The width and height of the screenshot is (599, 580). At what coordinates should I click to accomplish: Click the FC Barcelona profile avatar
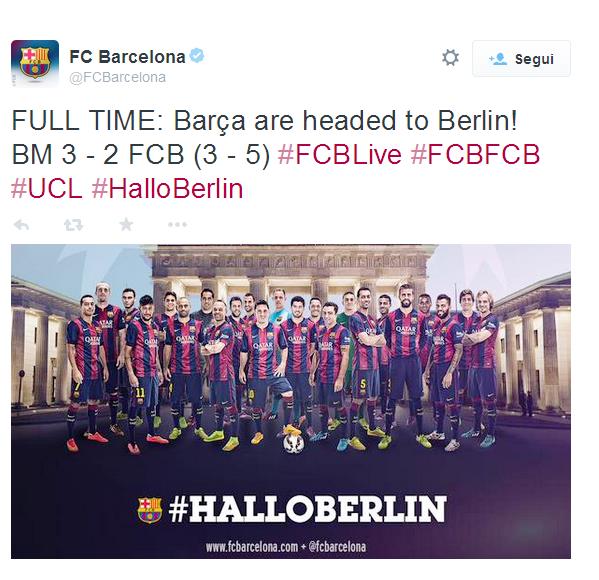(x=35, y=63)
